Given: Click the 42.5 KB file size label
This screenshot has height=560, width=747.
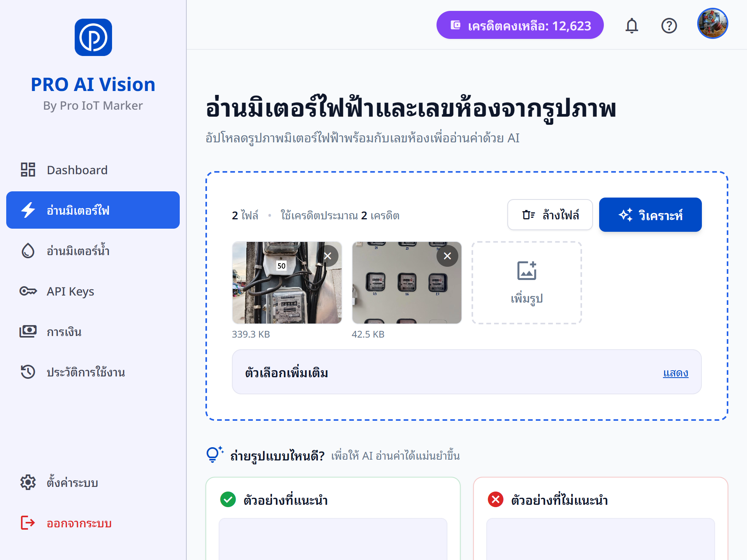Looking at the screenshot, I should click(368, 334).
